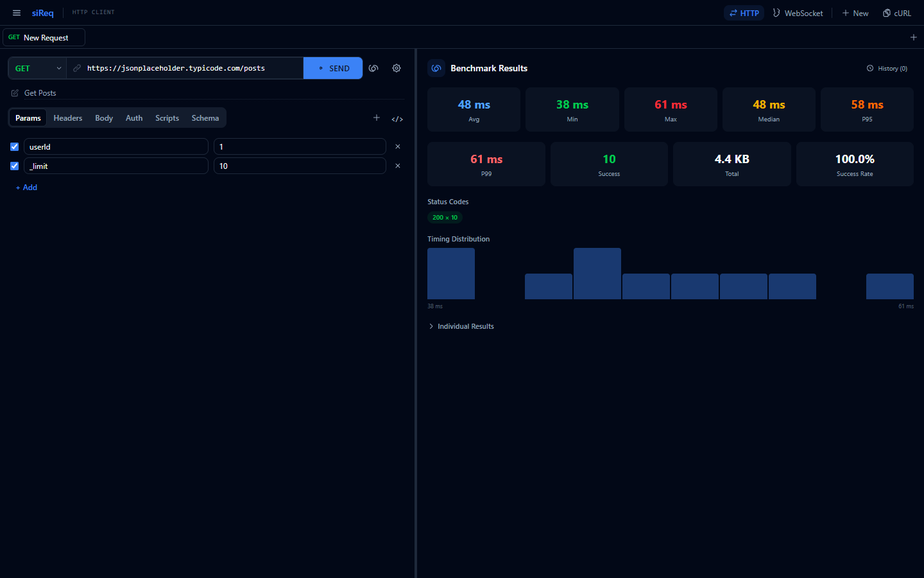Open the hamburger menu icon
Viewport: 924px width, 578px height.
(17, 13)
